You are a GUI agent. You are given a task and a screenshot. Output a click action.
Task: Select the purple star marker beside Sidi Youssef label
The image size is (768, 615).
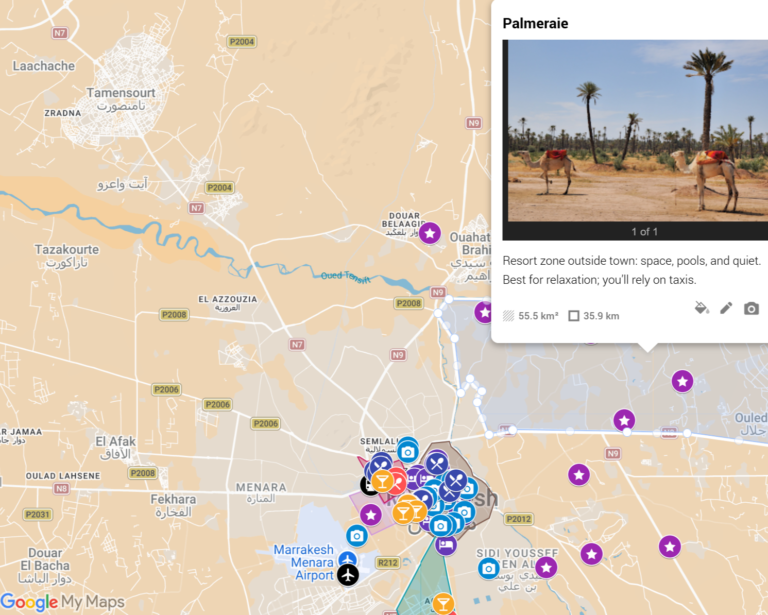pyautogui.click(x=546, y=568)
